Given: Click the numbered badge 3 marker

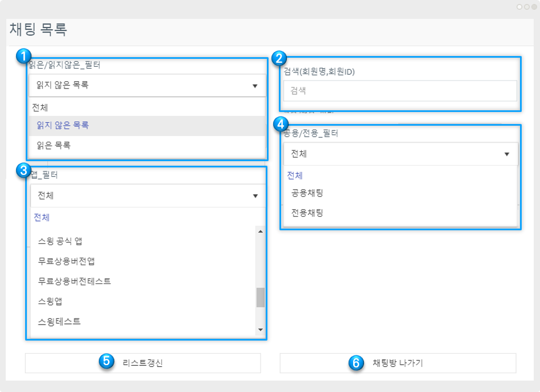Looking at the screenshot, I should pos(23,170).
